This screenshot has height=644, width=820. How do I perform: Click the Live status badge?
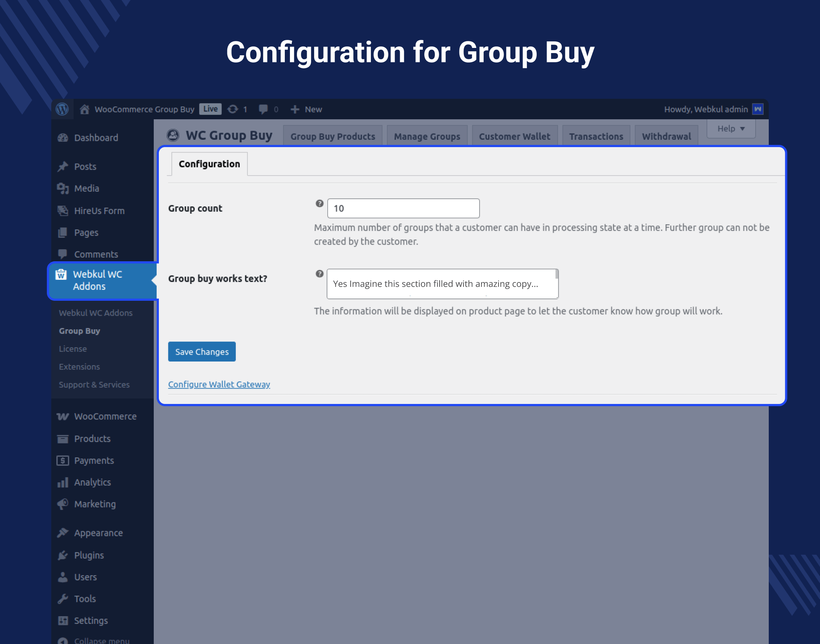[x=210, y=109]
